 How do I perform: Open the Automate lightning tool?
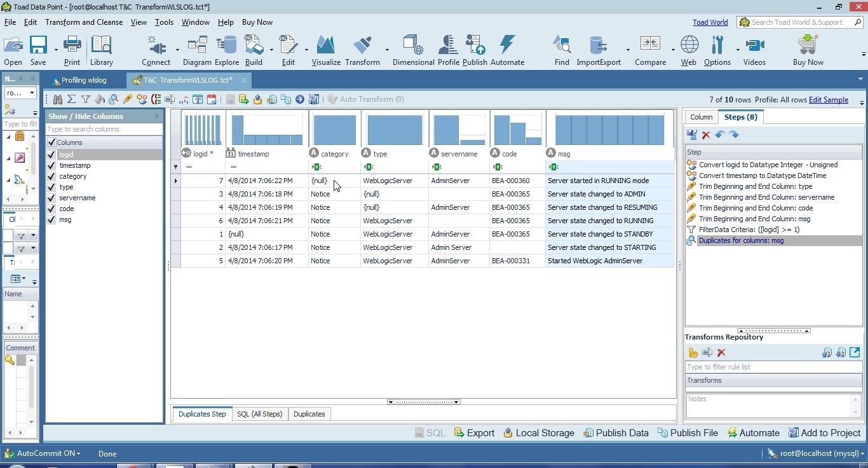point(507,50)
